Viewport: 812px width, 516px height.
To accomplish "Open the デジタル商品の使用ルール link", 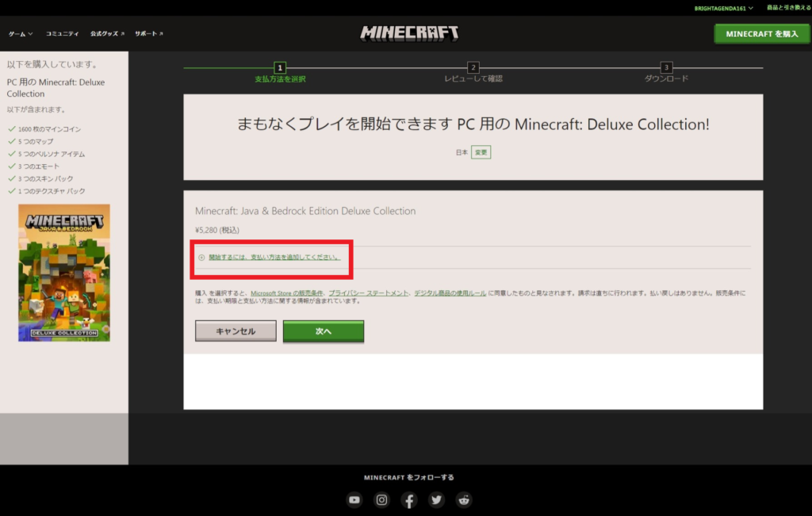I will tap(450, 293).
